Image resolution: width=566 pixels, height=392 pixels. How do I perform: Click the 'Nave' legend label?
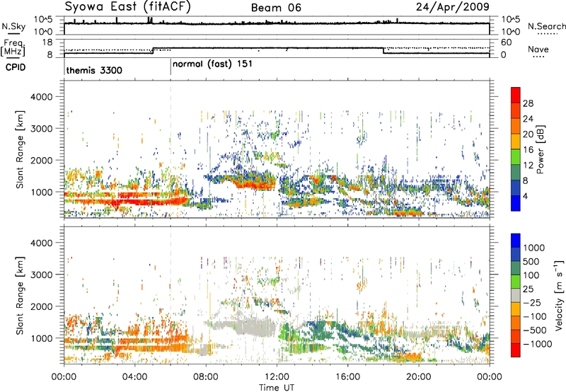coord(538,50)
